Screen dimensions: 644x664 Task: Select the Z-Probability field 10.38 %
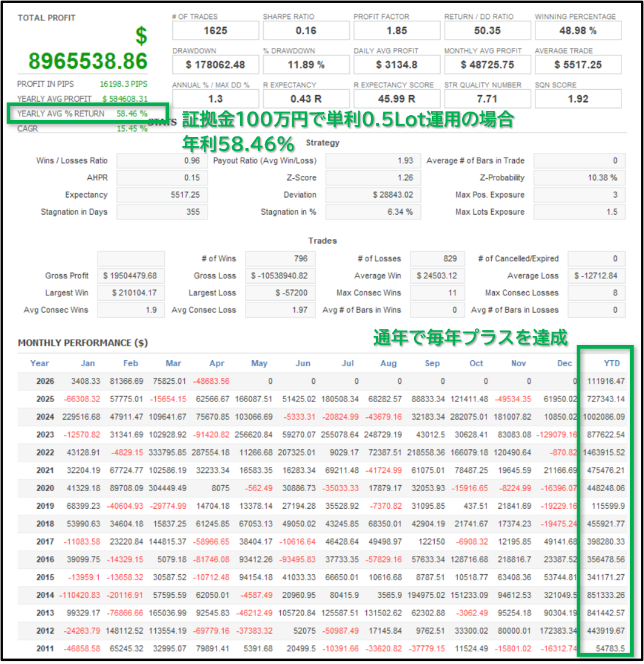(x=579, y=178)
